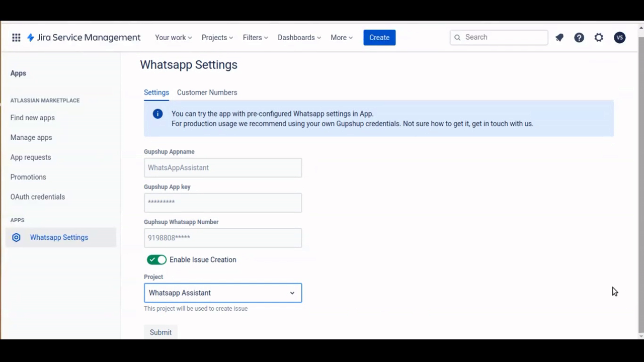Click the Whatsapp Settings sidebar icon
The image size is (644, 362).
pyautogui.click(x=16, y=237)
